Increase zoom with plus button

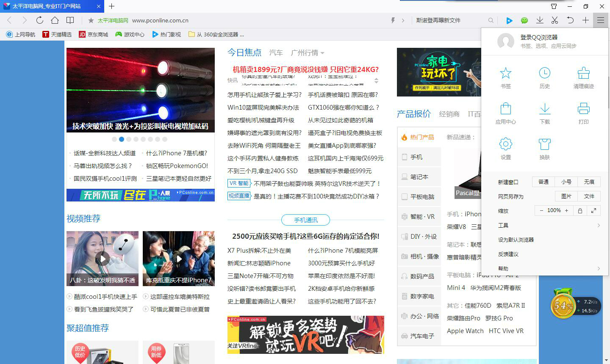pyautogui.click(x=566, y=210)
